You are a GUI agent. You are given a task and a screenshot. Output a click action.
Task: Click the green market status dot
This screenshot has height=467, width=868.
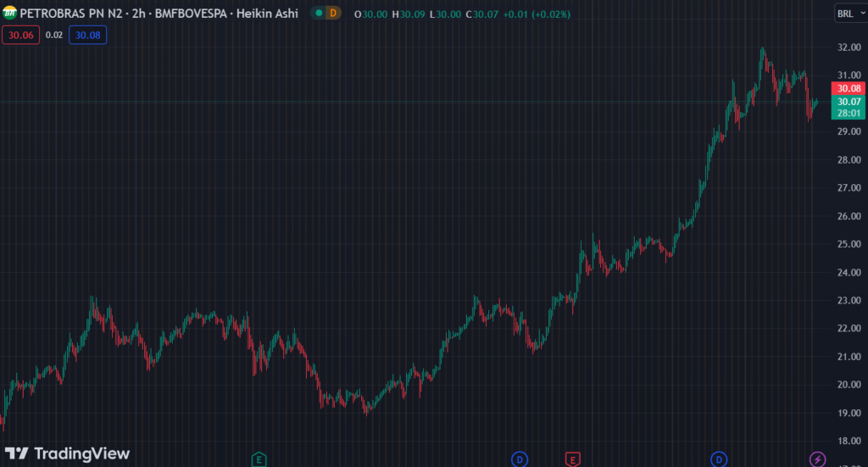[319, 13]
